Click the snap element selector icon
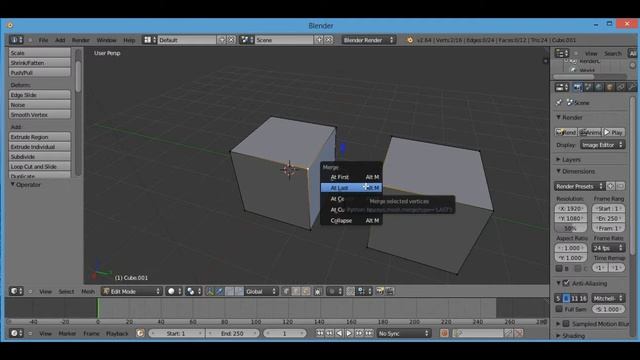 364,291
